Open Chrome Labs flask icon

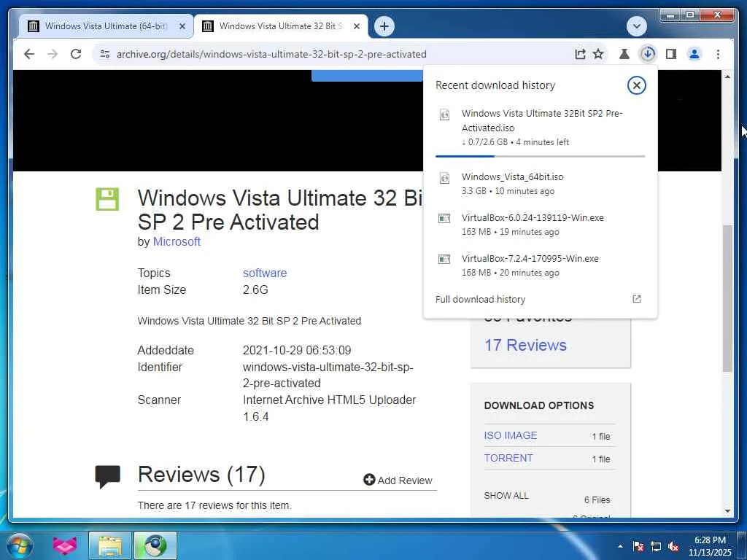(624, 54)
